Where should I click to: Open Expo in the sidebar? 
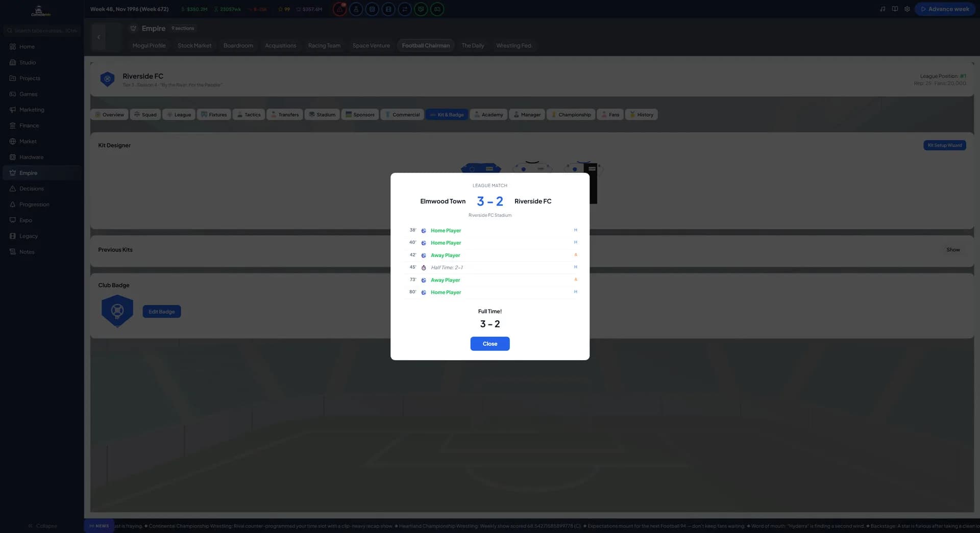coord(42,220)
